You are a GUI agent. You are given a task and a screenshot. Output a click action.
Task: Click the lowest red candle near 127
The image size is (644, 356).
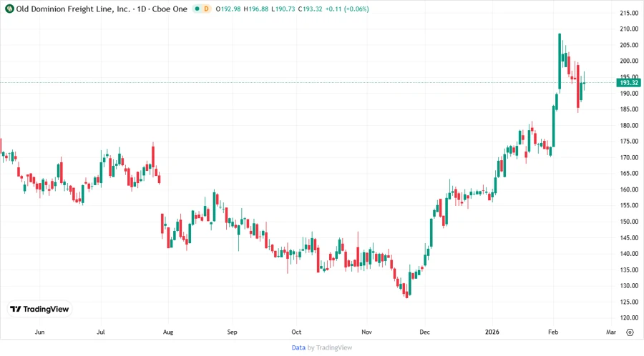pyautogui.click(x=406, y=290)
